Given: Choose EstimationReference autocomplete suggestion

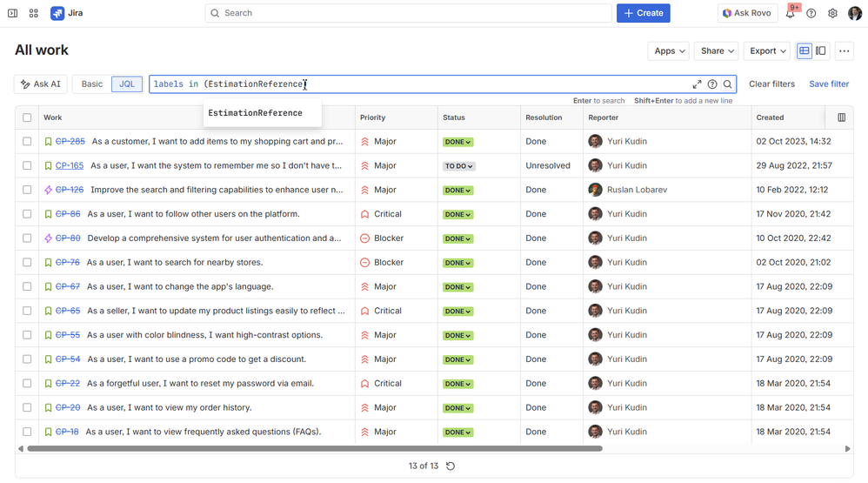Looking at the screenshot, I should [256, 113].
